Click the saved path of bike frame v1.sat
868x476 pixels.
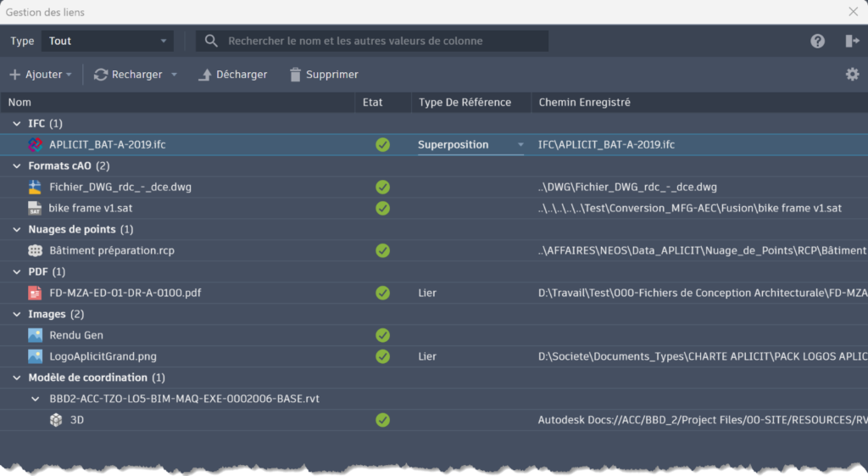(x=690, y=208)
